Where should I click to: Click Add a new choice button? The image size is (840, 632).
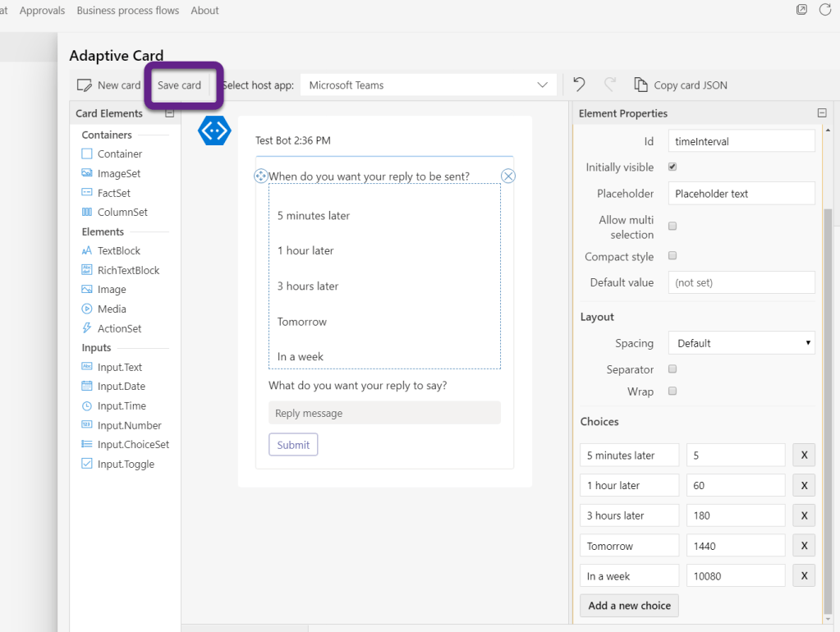pos(629,606)
